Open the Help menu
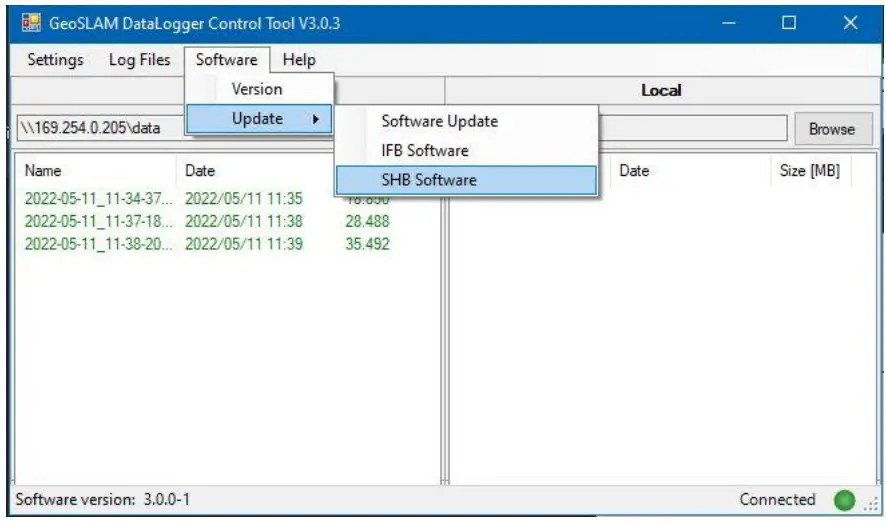886x522 pixels. point(299,60)
